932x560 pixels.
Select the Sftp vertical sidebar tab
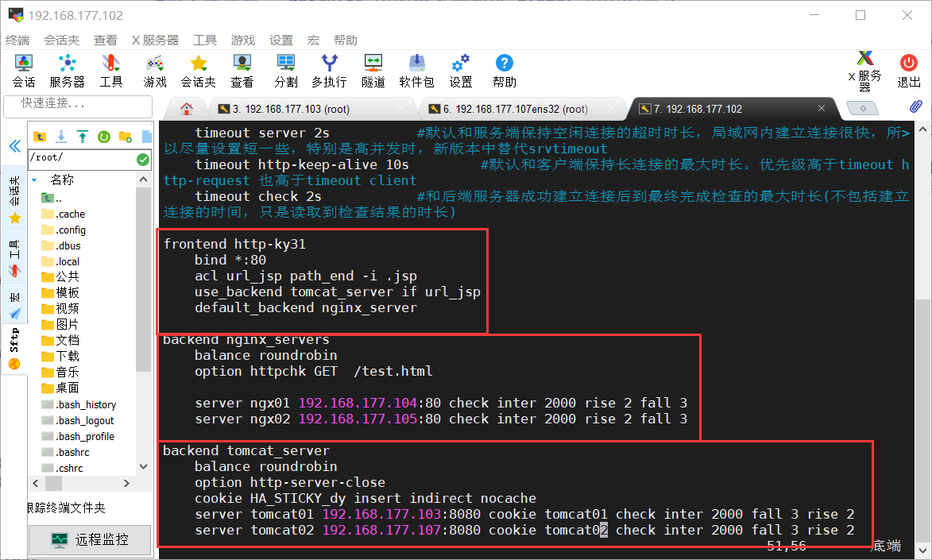14,348
